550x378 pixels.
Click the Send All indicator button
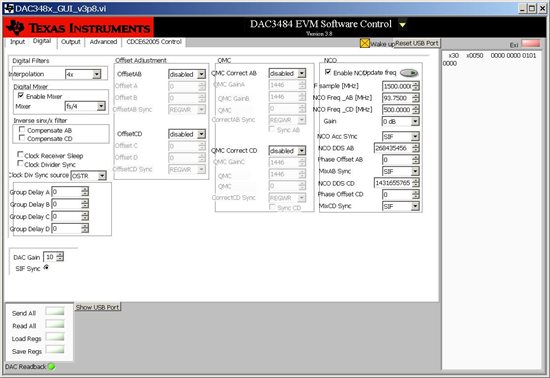coord(55,311)
